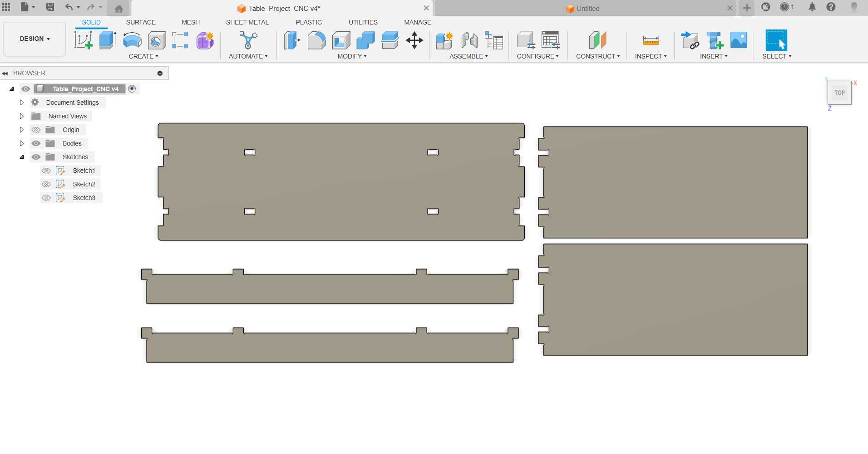
Task: Open the CREATE dropdown menu
Action: click(x=143, y=56)
